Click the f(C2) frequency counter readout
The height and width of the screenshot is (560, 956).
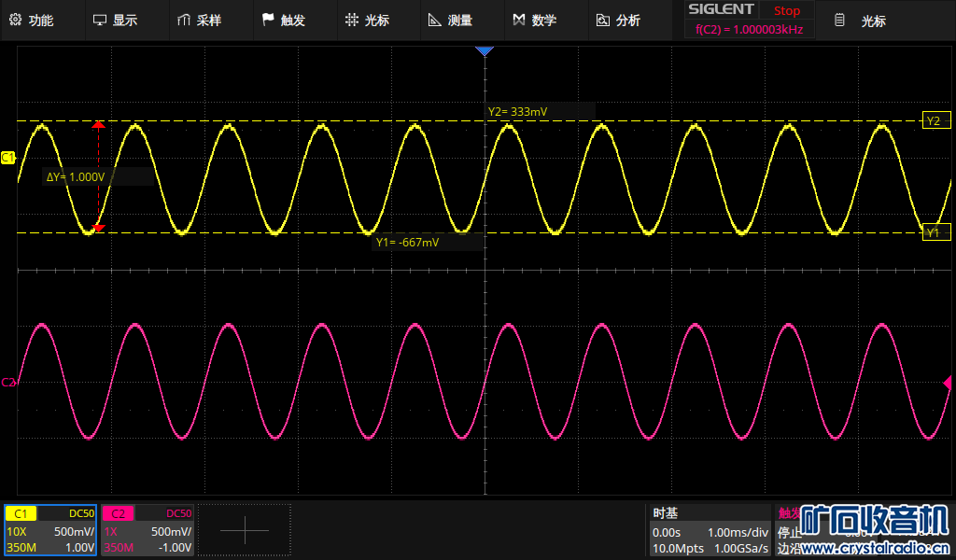(x=750, y=29)
